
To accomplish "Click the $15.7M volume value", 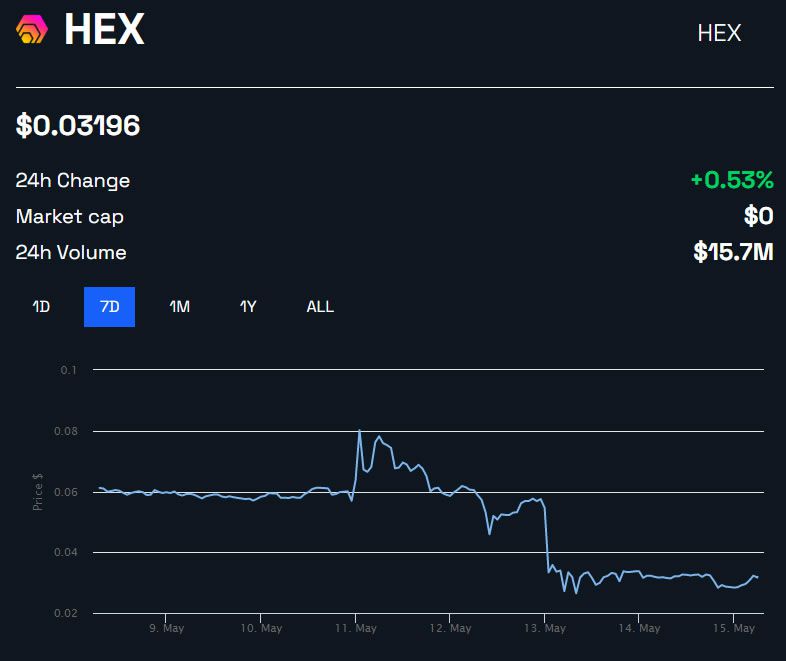I will pyautogui.click(x=733, y=253).
